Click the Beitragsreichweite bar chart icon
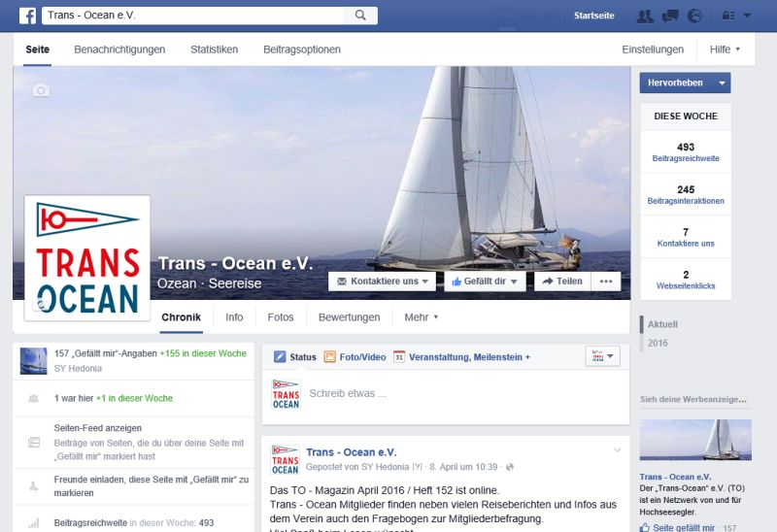 [34, 523]
